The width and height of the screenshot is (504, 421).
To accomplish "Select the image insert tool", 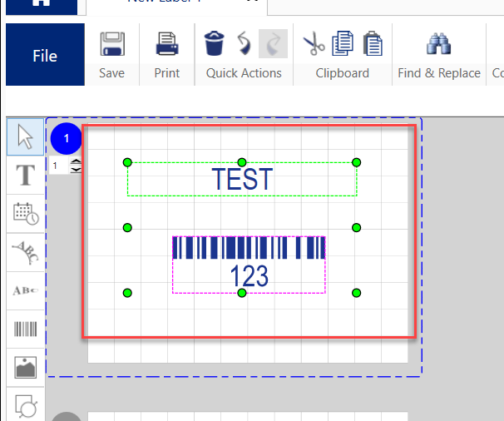I will [26, 366].
